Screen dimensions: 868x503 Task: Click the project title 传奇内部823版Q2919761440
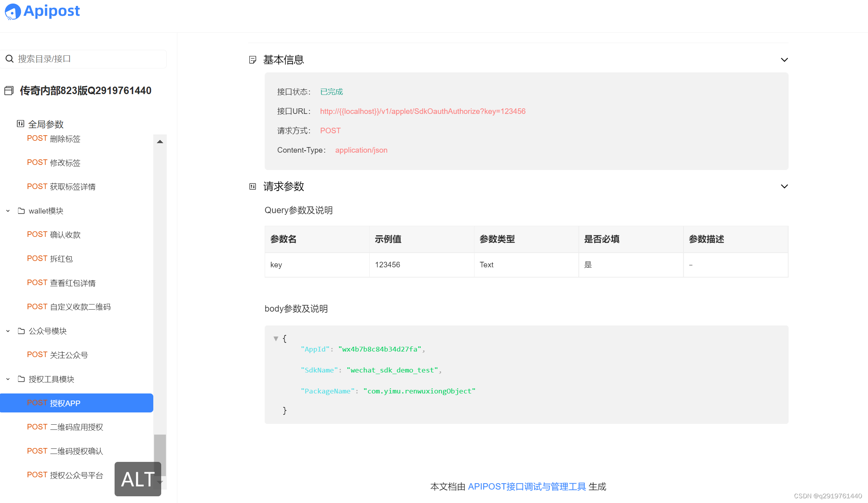[86, 91]
